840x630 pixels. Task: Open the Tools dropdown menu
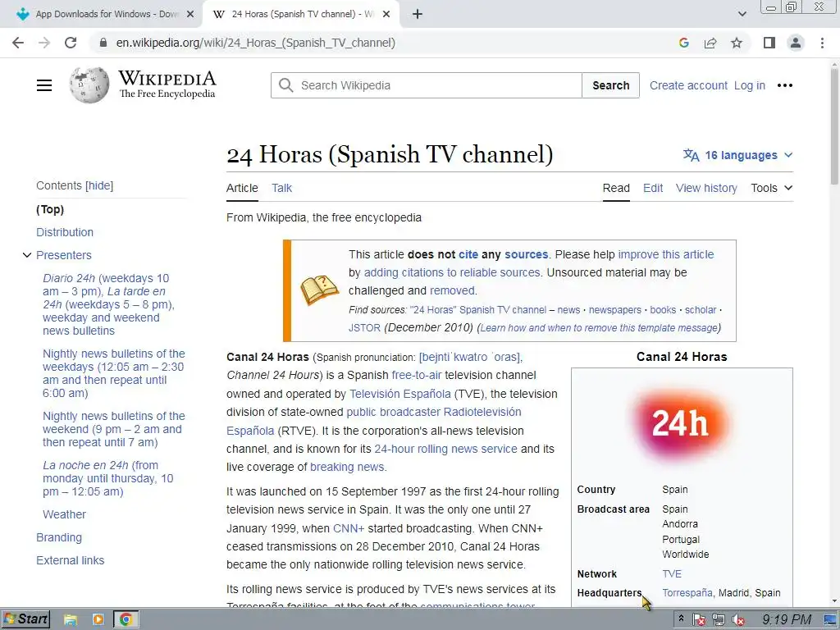(x=771, y=188)
